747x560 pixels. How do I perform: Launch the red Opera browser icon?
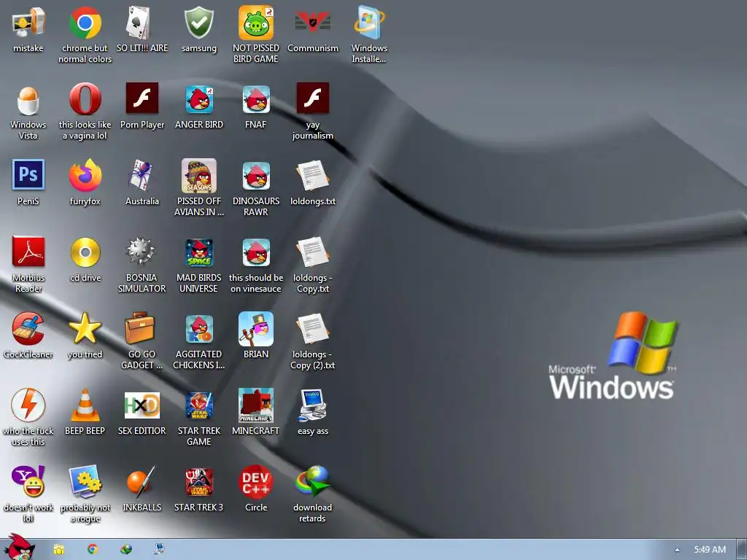[85, 99]
